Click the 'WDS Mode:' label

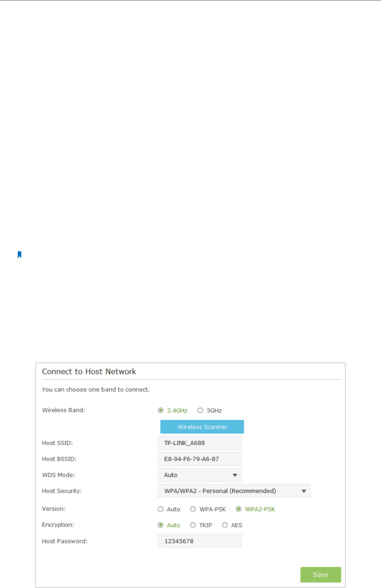click(58, 475)
